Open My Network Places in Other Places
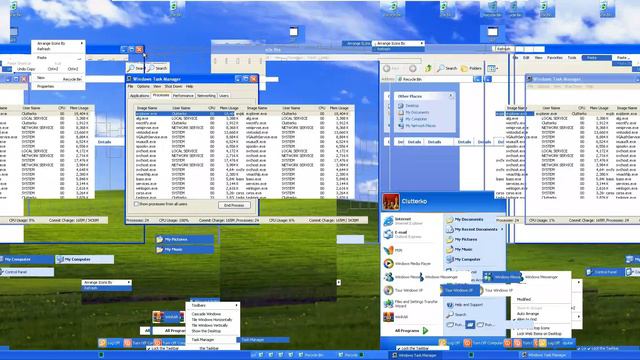 (x=417, y=126)
